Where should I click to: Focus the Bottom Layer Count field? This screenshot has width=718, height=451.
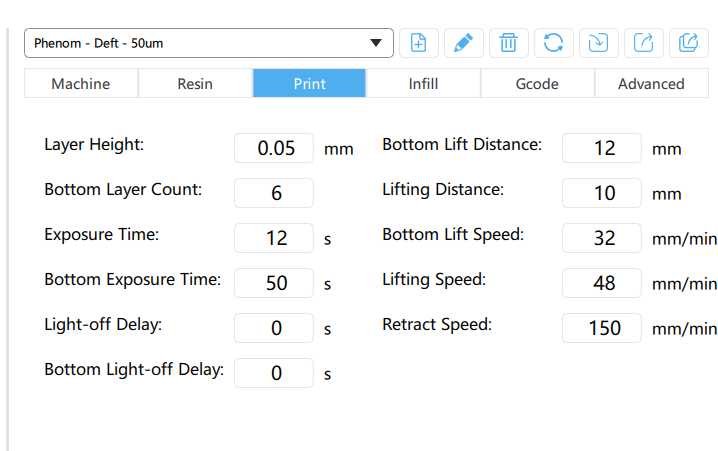pyautogui.click(x=274, y=193)
